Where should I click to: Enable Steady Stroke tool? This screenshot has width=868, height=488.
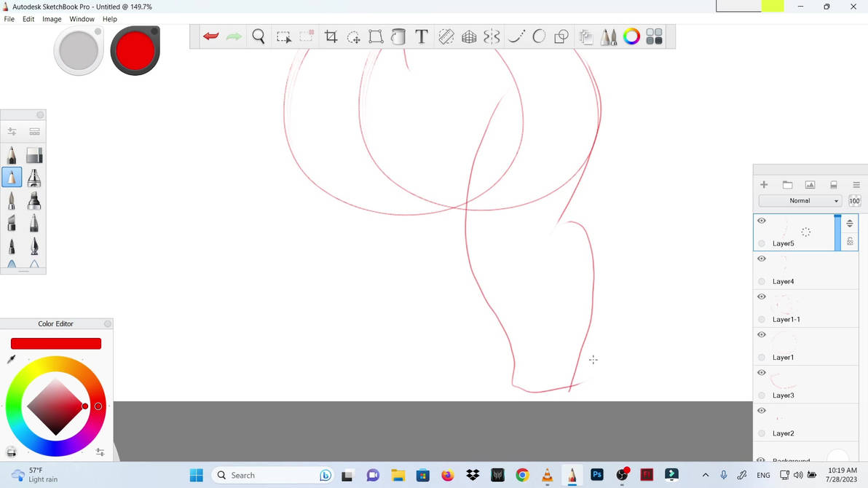click(516, 36)
